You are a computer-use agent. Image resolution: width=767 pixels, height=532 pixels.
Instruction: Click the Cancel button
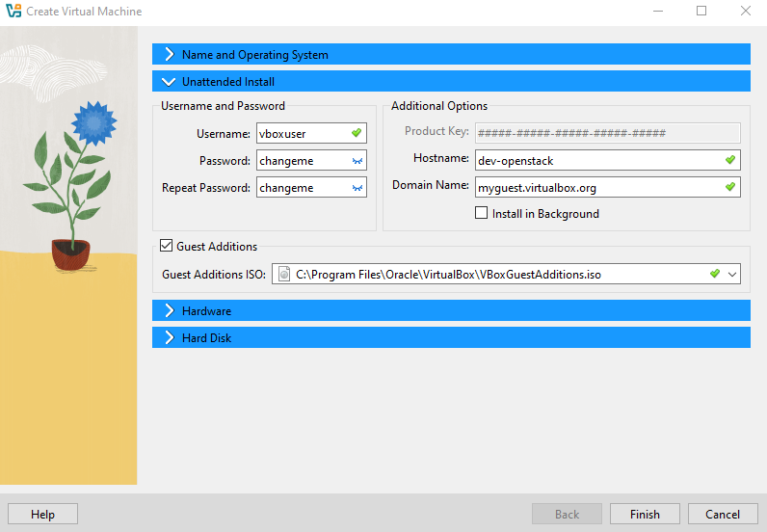click(722, 515)
